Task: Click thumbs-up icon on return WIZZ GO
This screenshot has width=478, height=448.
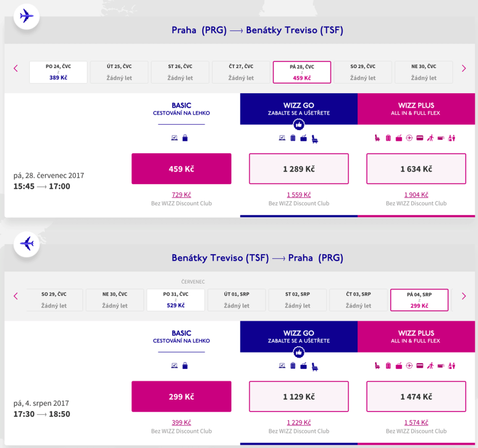Action: point(299,352)
